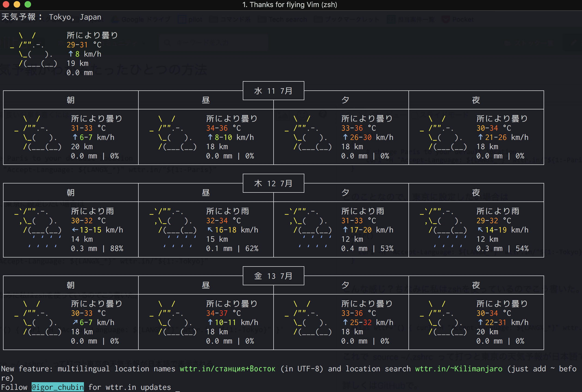Image resolution: width=582 pixels, height=392 pixels.
Task: Select the current visibility "19 km"
Action: (78, 63)
